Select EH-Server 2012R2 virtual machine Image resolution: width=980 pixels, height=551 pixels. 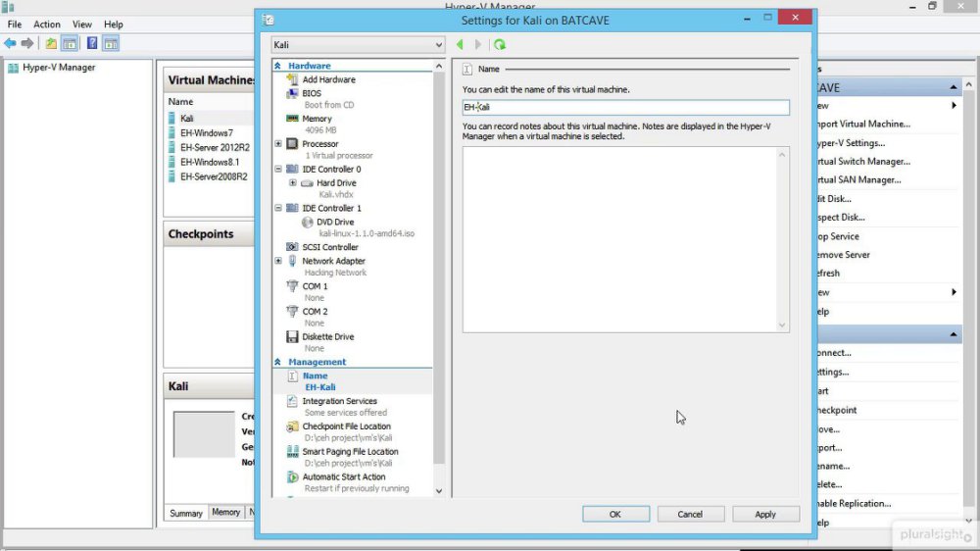pyautogui.click(x=215, y=148)
